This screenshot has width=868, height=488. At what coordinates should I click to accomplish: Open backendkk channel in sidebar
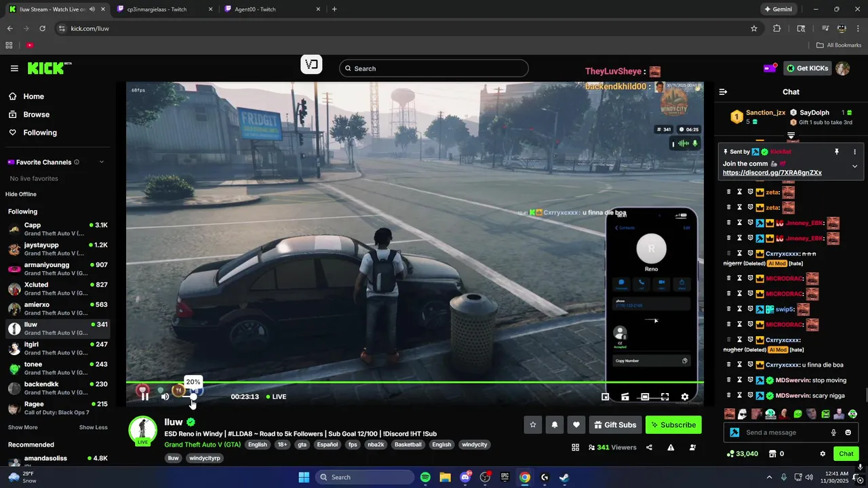coord(58,388)
